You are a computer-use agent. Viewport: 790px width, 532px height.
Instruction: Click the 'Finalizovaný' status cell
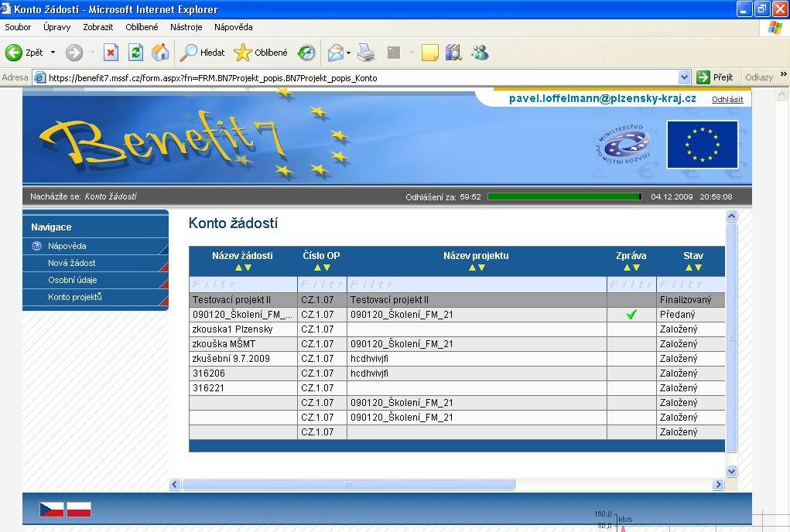point(691,300)
